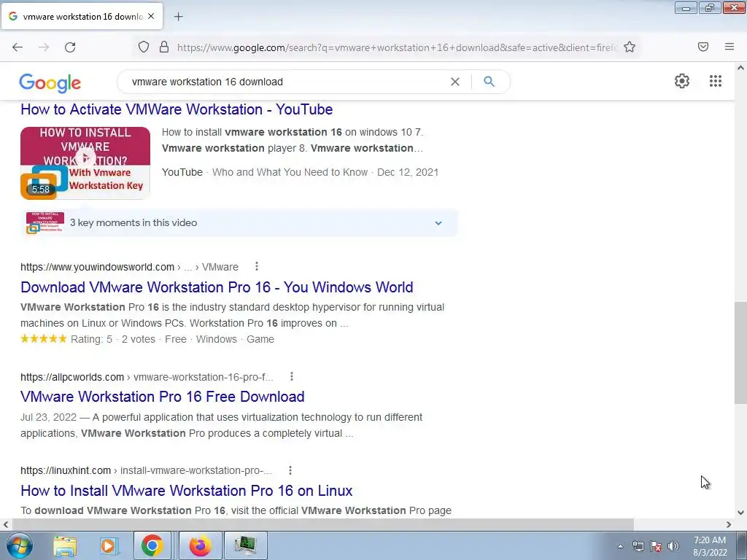Screen dimensions: 747x560
Task: Open more options for allpcworlds.com result
Action: tap(292, 377)
